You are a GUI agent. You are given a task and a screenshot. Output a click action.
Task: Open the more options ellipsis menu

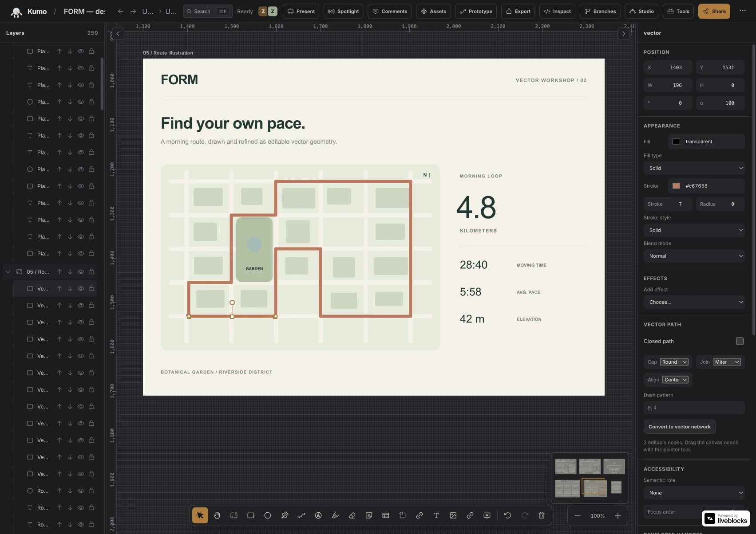(743, 11)
